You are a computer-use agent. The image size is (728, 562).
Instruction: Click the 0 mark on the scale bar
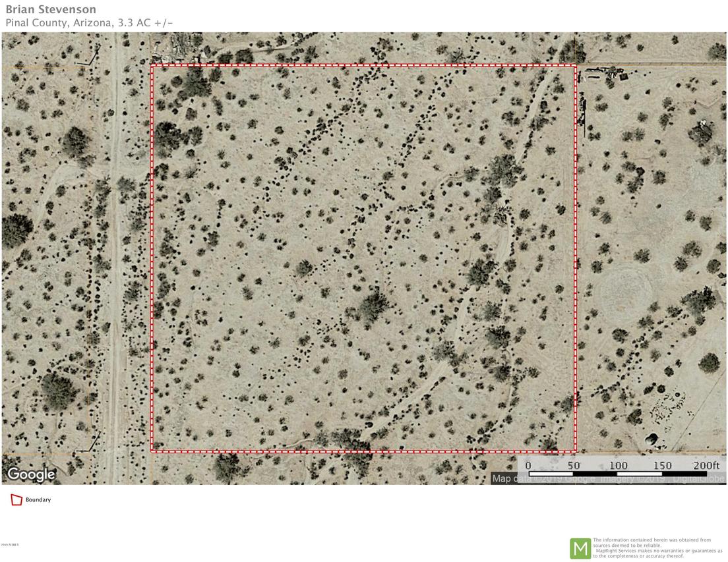528,464
